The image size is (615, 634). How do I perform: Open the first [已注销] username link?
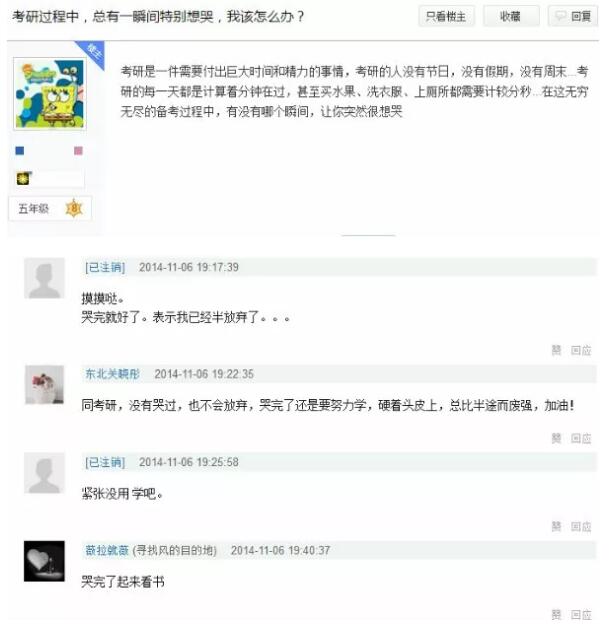[105, 267]
